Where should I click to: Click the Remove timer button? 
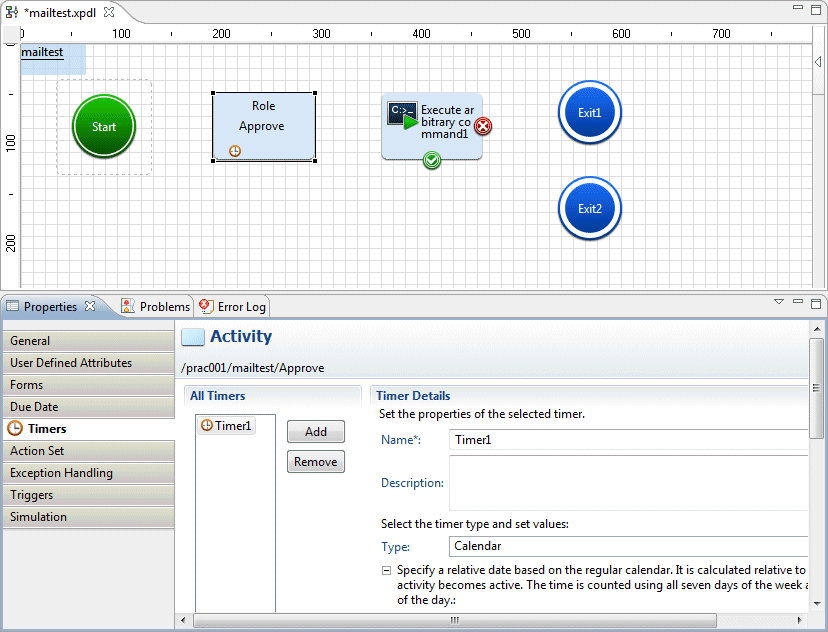pyautogui.click(x=316, y=462)
